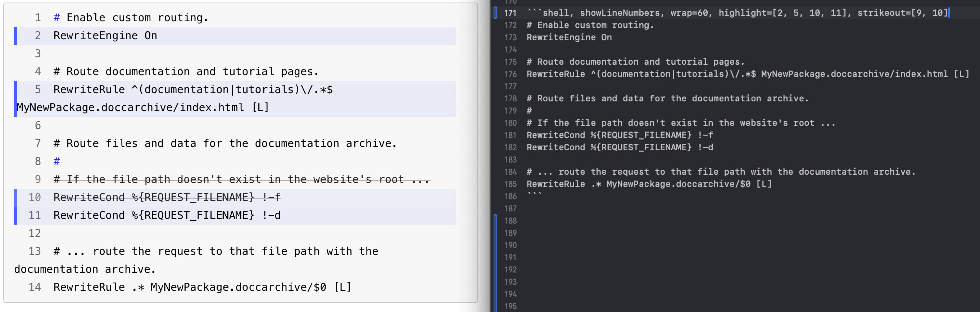
Task: Click "# Route documentation and tutorial pages." in preview
Action: tap(186, 72)
